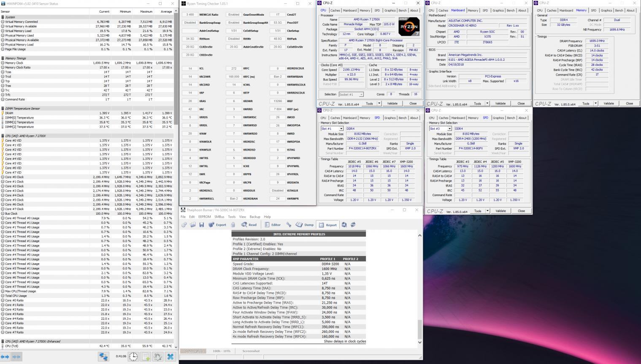The image size is (641, 364).
Task: Click the HWiNFO64 title bar icon
Action: pos(3,3)
